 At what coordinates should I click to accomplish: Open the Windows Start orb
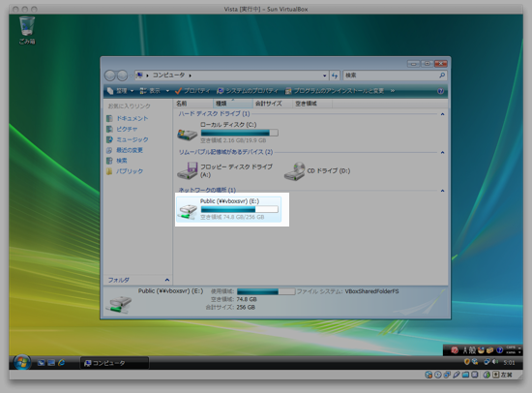tap(22, 362)
